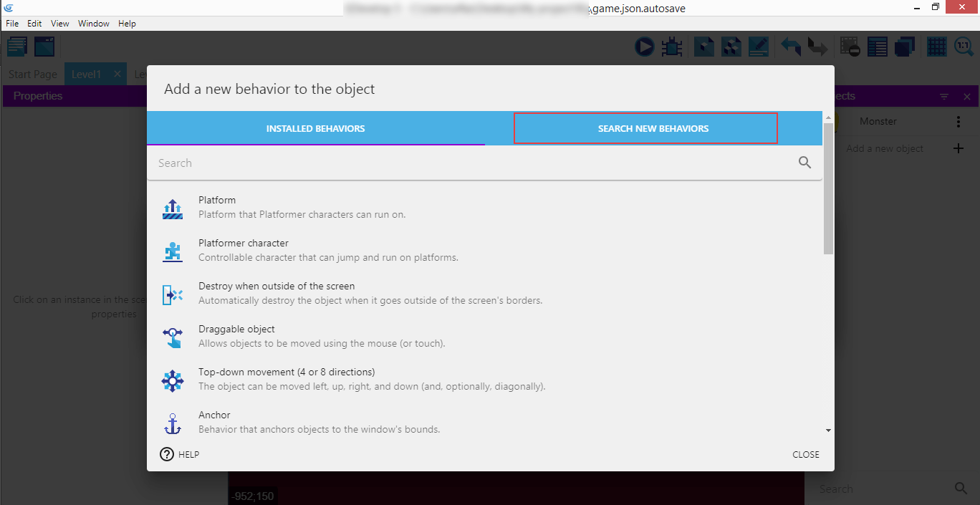The width and height of the screenshot is (980, 505).
Task: Select the Platformer character behavior icon
Action: coord(173,251)
